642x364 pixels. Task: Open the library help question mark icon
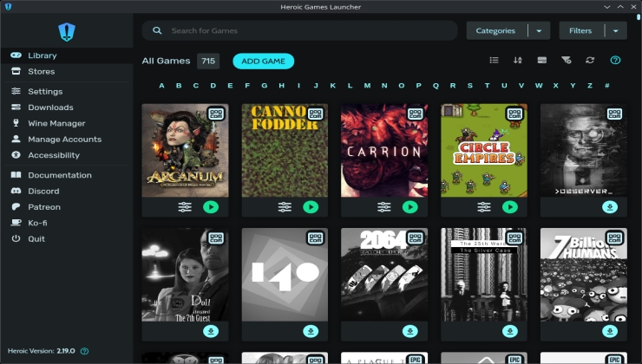615,61
